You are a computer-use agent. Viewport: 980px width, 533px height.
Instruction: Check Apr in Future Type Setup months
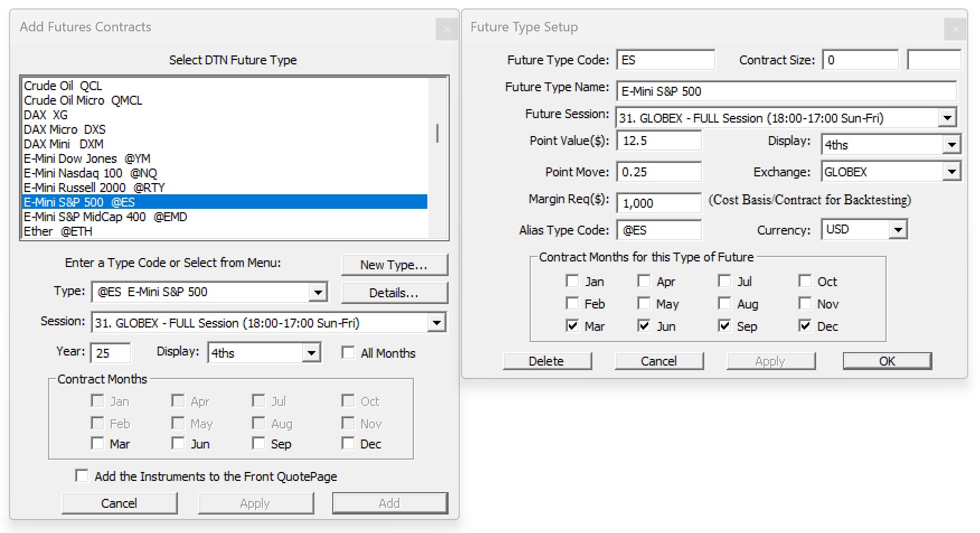(644, 281)
